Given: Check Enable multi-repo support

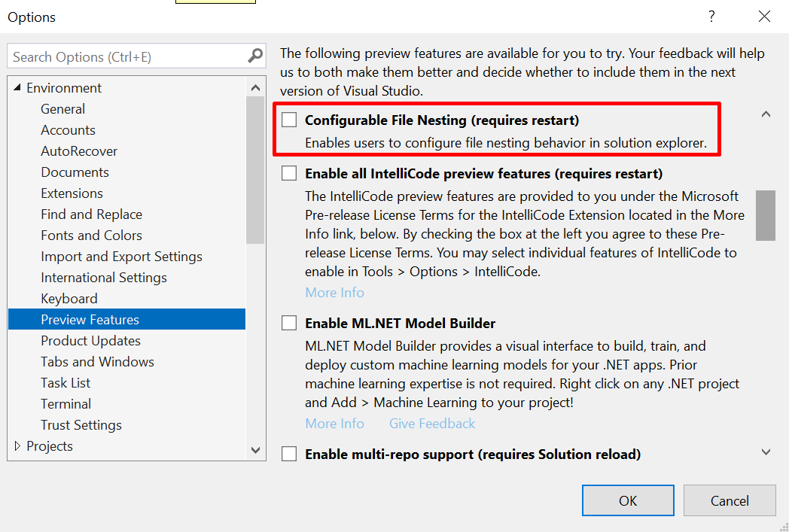Looking at the screenshot, I should [289, 453].
